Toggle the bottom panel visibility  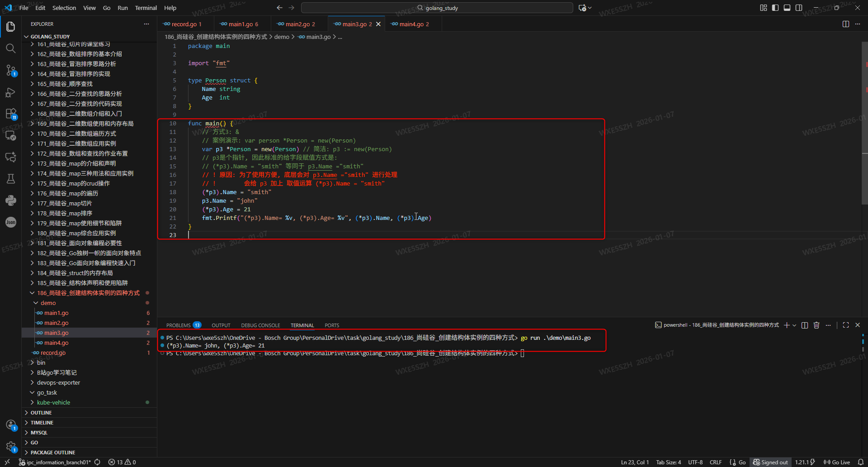point(787,8)
